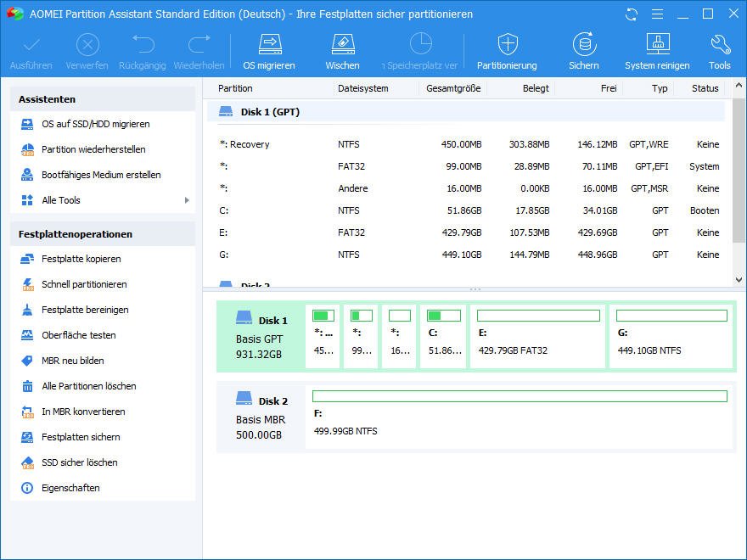The image size is (747, 560).
Task: Click the OS migrieren toolbar icon
Action: click(269, 50)
